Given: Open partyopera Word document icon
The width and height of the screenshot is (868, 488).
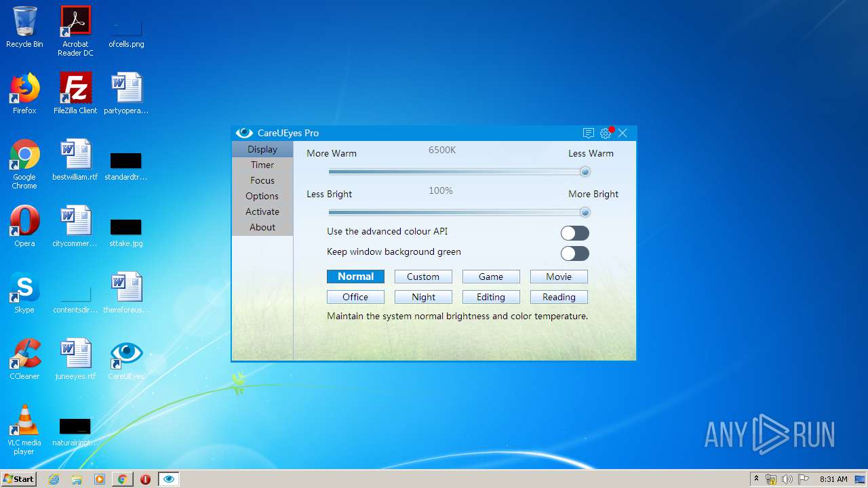Looking at the screenshot, I should coord(126,94).
